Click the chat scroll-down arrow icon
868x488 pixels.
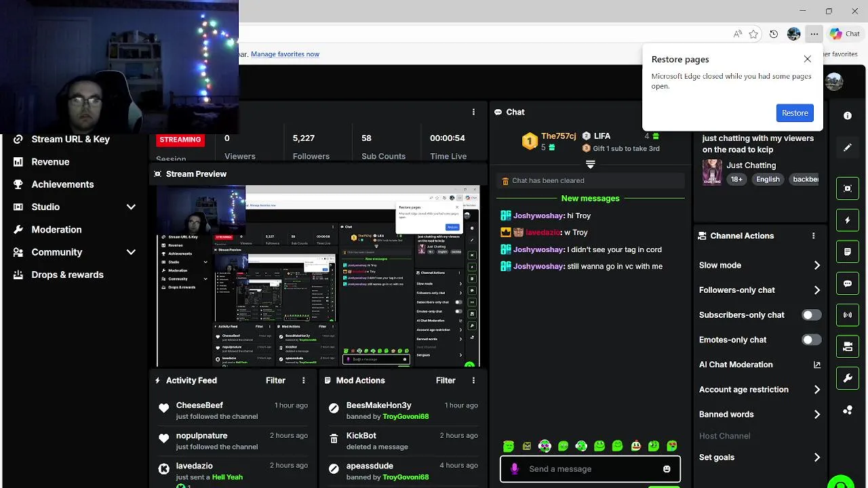tap(590, 164)
